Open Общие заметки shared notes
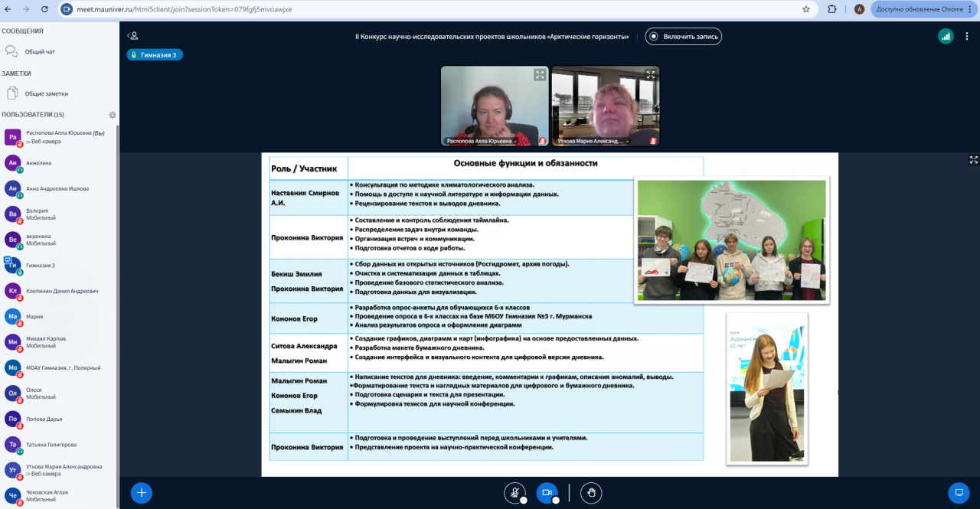This screenshot has height=509, width=980. pyautogui.click(x=46, y=93)
